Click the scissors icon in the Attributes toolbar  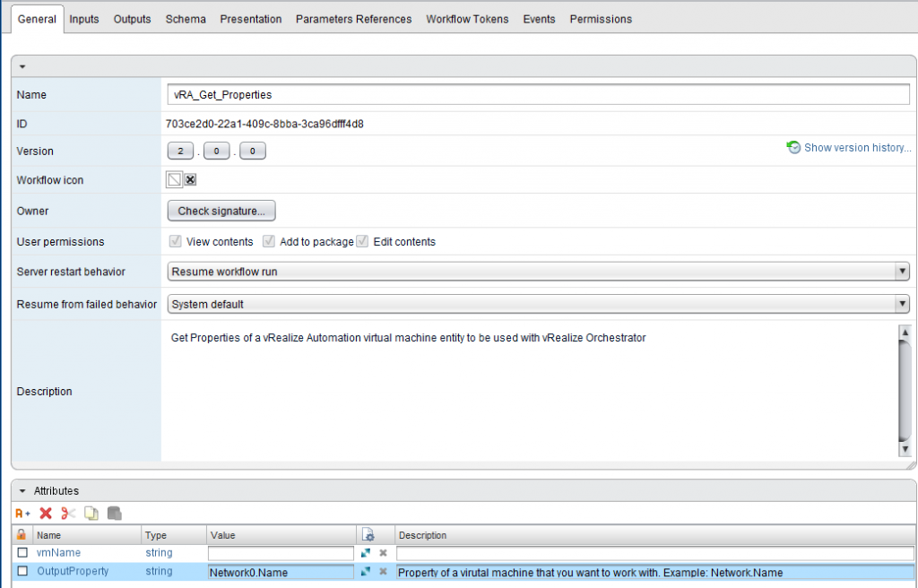[x=66, y=513]
